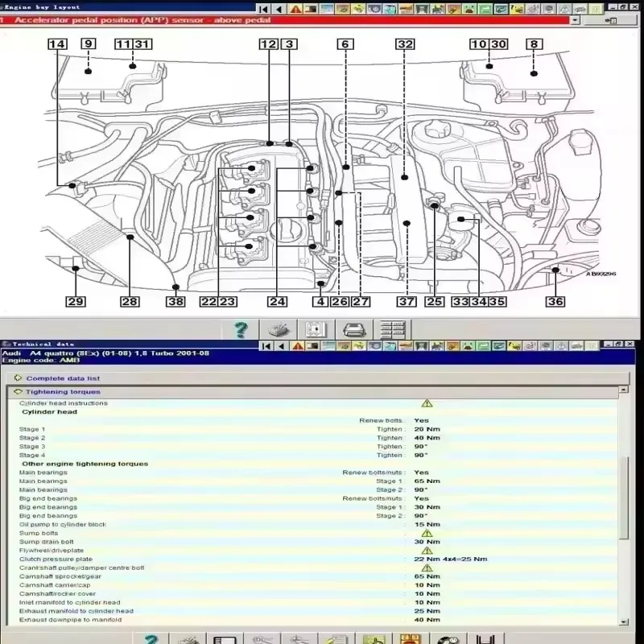This screenshot has width=644, height=644.
Task: Open warning note beside Sump bolts torque
Action: 427,534
